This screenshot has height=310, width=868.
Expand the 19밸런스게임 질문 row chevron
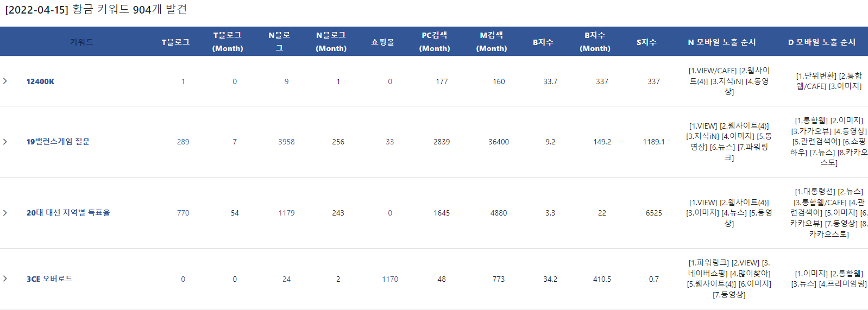pos(5,142)
